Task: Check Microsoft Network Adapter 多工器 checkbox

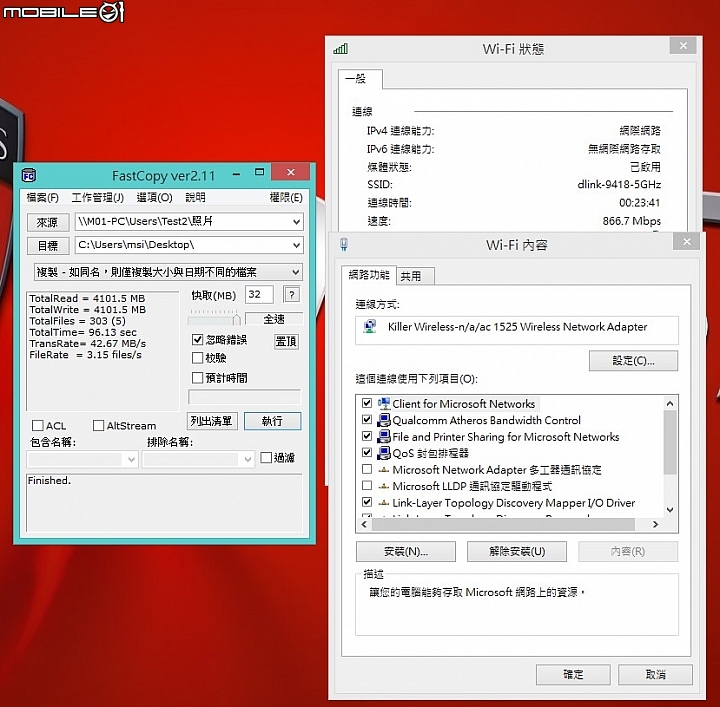Action: [367, 469]
